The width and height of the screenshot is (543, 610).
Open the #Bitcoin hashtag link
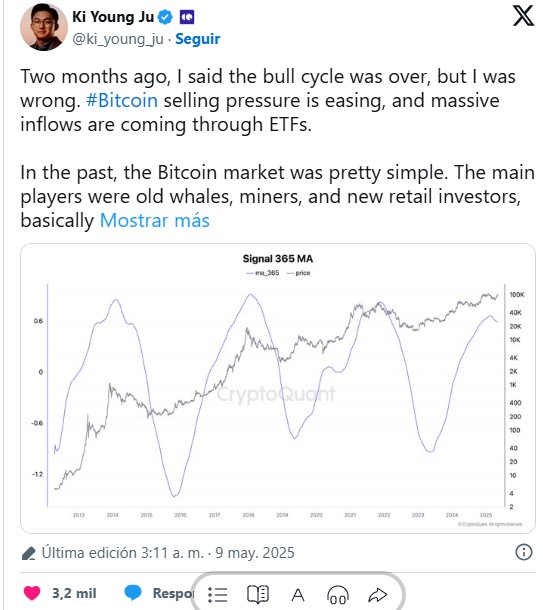click(x=122, y=100)
